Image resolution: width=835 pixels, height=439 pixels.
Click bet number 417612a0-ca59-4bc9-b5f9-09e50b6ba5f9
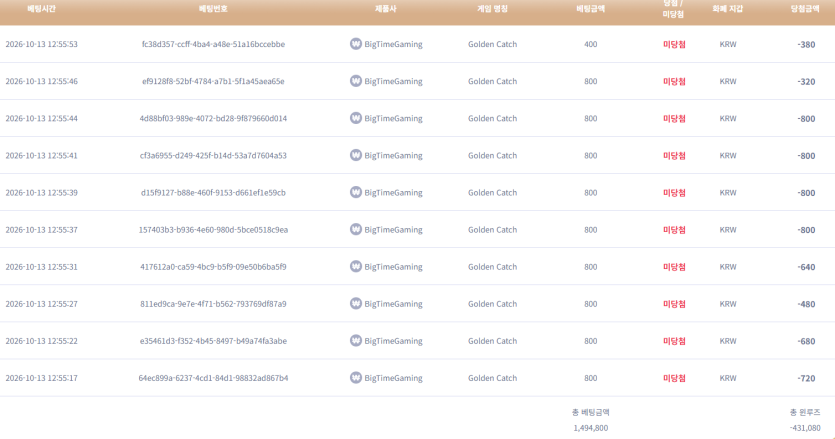[213, 267]
